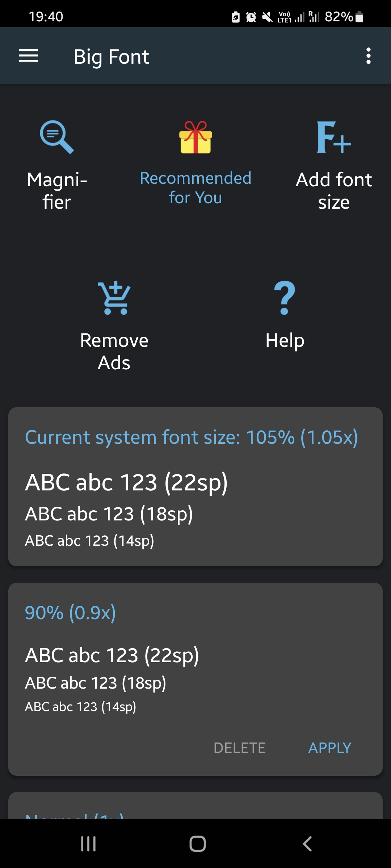Tap the Magnifier label
The height and width of the screenshot is (868, 391).
57,191
